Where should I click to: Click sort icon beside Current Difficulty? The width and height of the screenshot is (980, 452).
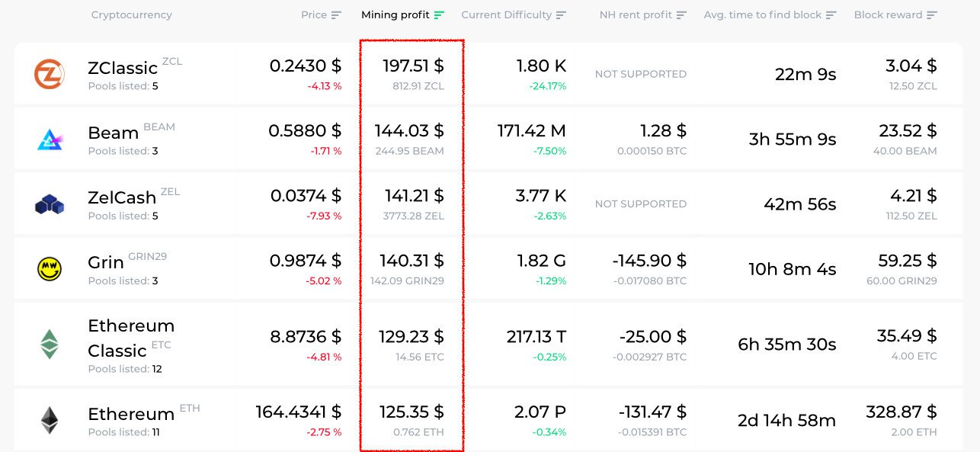562,15
